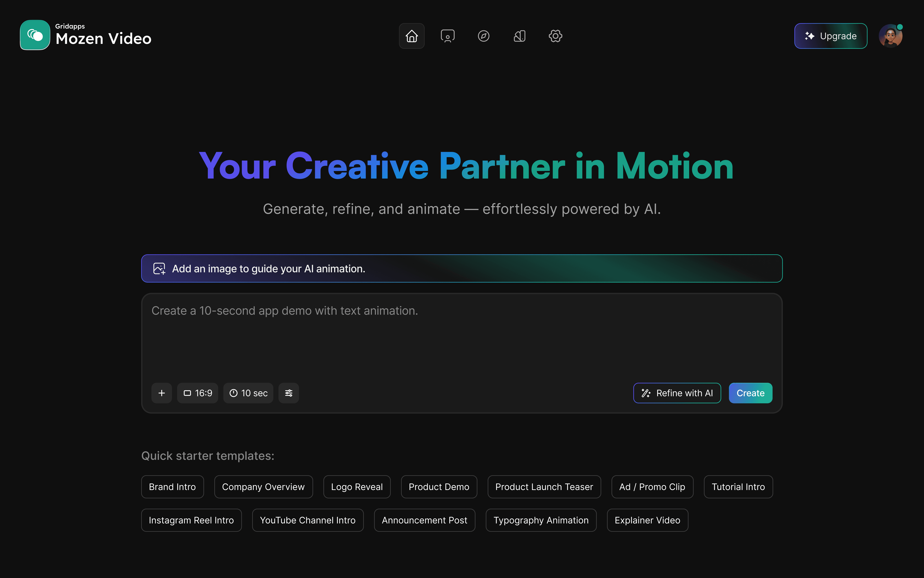Viewport: 924px width, 578px height.
Task: Click the plus attachment button
Action: click(162, 393)
